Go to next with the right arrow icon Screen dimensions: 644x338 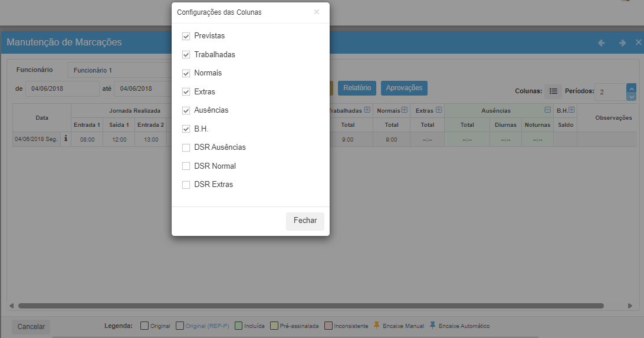pyautogui.click(x=622, y=42)
